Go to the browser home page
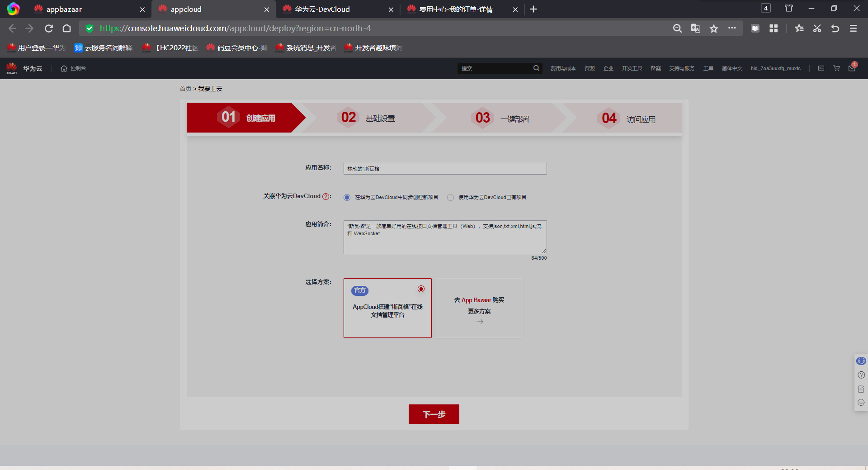 click(x=67, y=28)
